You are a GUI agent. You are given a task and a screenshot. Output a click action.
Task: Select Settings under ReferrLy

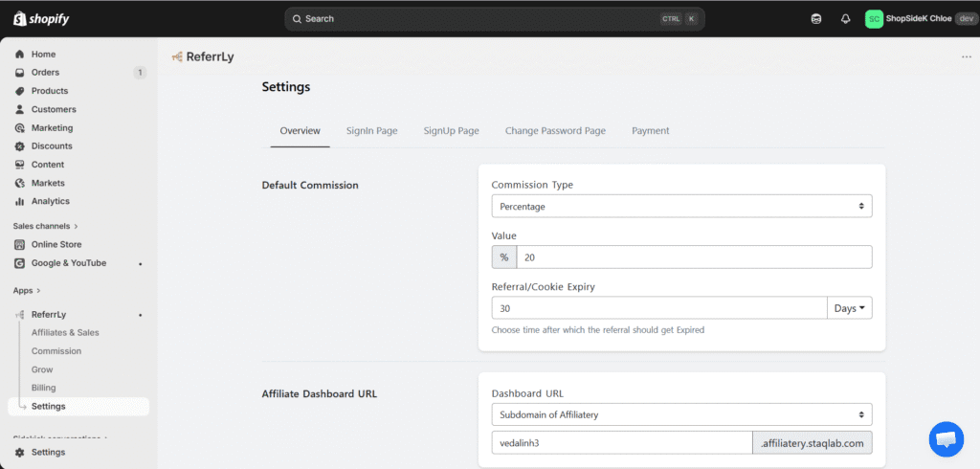pos(78,407)
